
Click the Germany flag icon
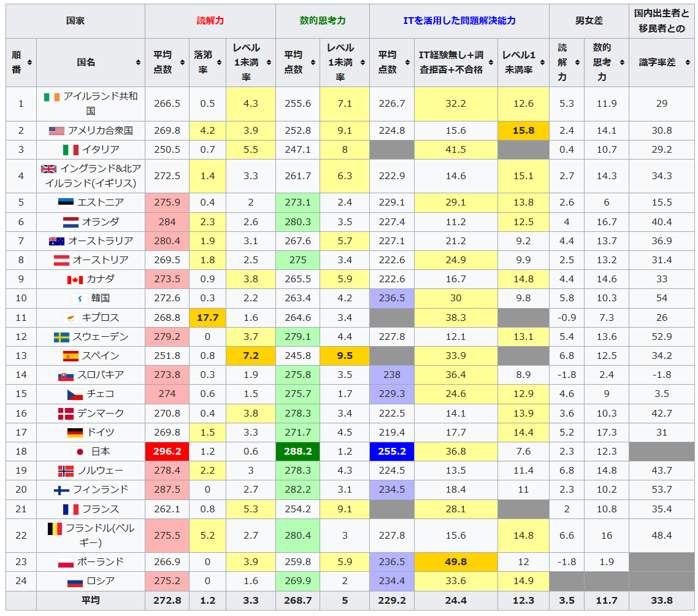75,433
